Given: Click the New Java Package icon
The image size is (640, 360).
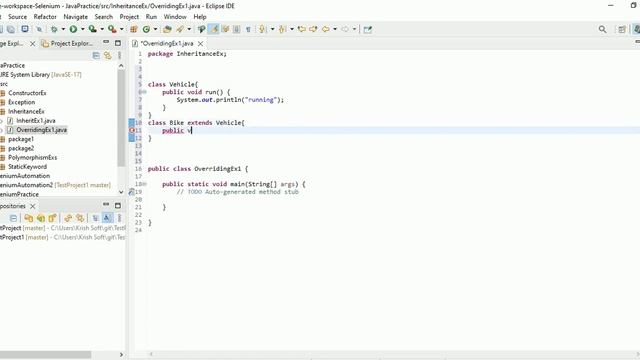Looking at the screenshot, I should pos(133,29).
